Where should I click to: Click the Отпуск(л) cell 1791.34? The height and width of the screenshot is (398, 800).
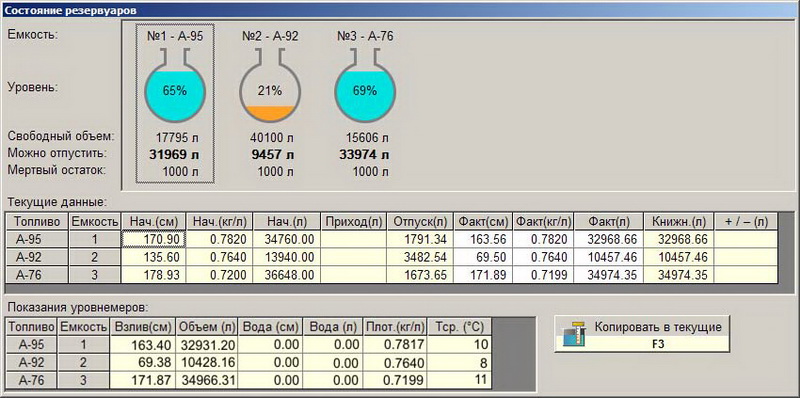[x=420, y=239]
